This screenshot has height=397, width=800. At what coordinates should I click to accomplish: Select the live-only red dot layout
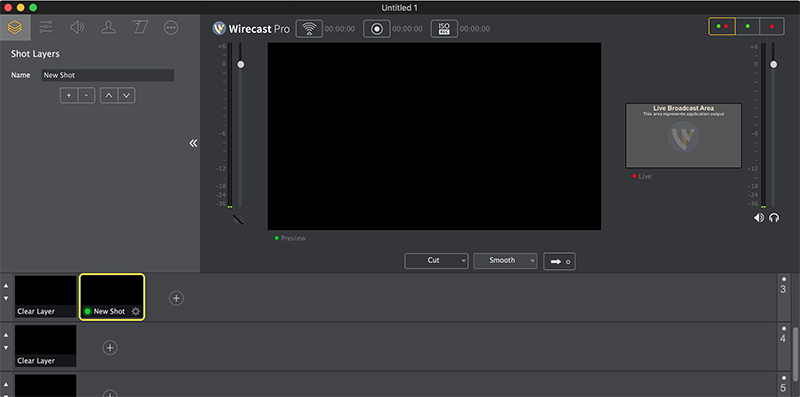[x=772, y=26]
